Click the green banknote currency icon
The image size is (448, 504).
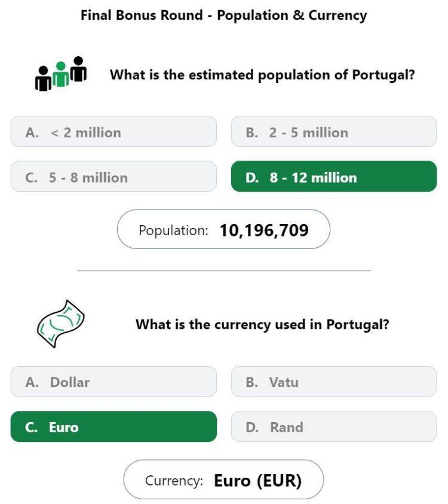click(61, 324)
